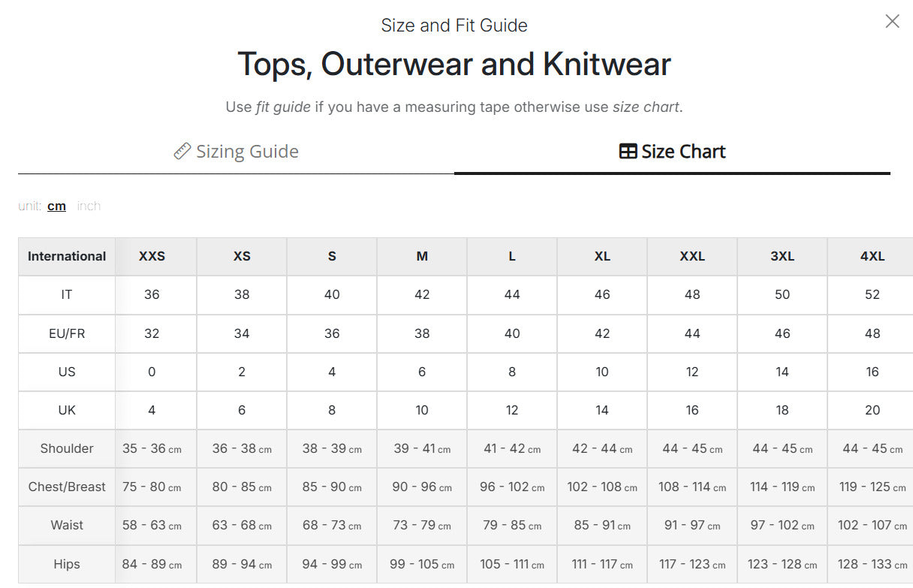The height and width of the screenshot is (588, 913).
Task: Select the M size column header
Action: [422, 256]
